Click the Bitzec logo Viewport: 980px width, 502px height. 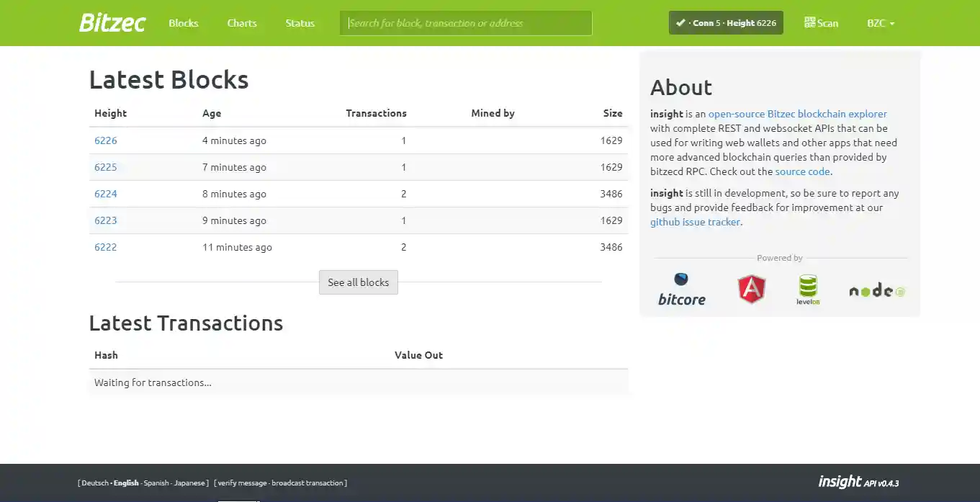tap(112, 22)
